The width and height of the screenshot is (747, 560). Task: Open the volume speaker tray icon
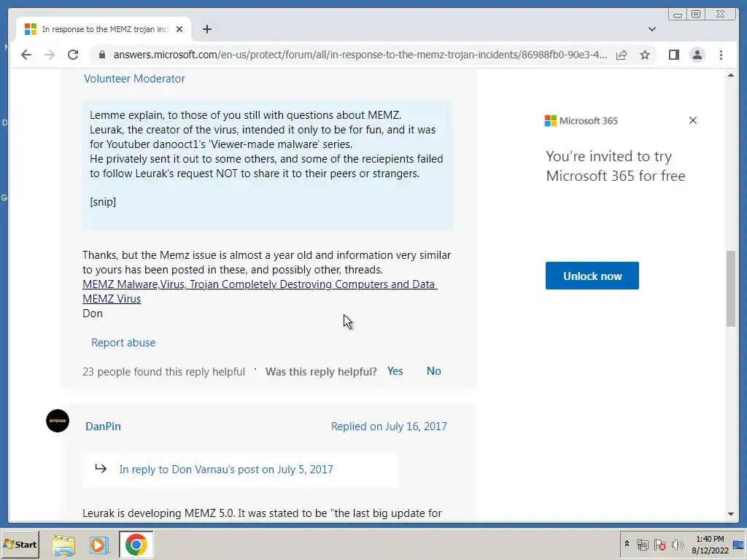(677, 545)
